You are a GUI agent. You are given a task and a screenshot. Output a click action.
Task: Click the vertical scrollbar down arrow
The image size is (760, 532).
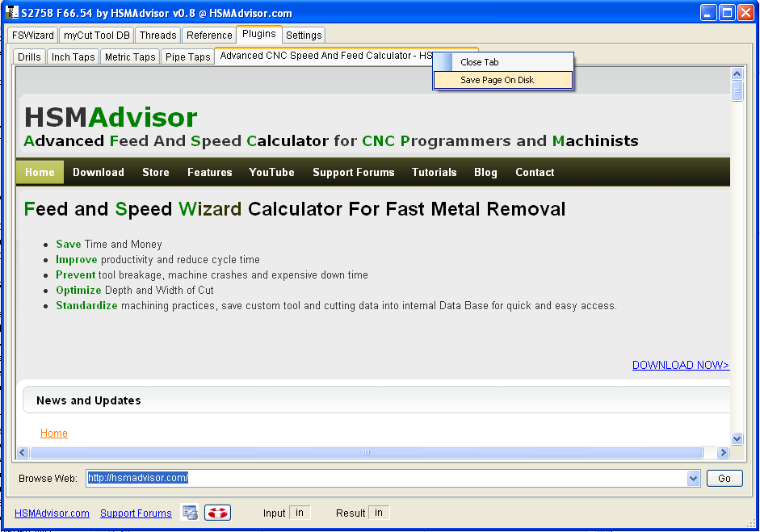[737, 439]
